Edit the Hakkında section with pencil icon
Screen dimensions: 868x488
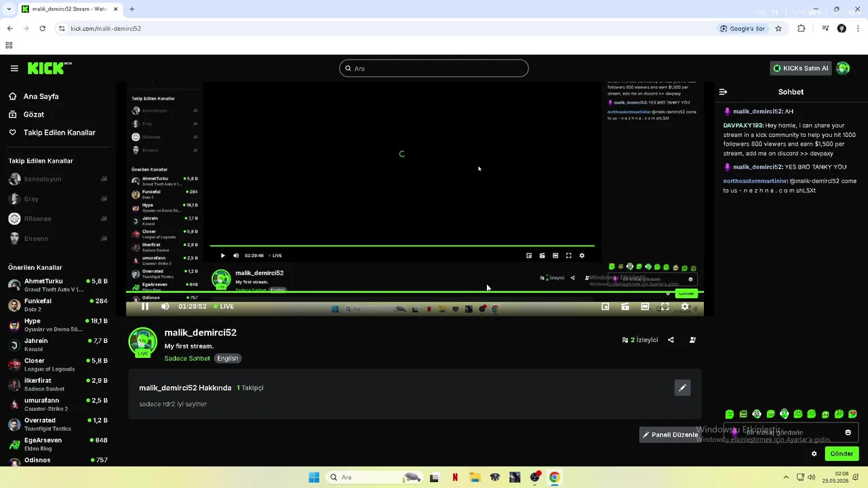click(x=682, y=388)
